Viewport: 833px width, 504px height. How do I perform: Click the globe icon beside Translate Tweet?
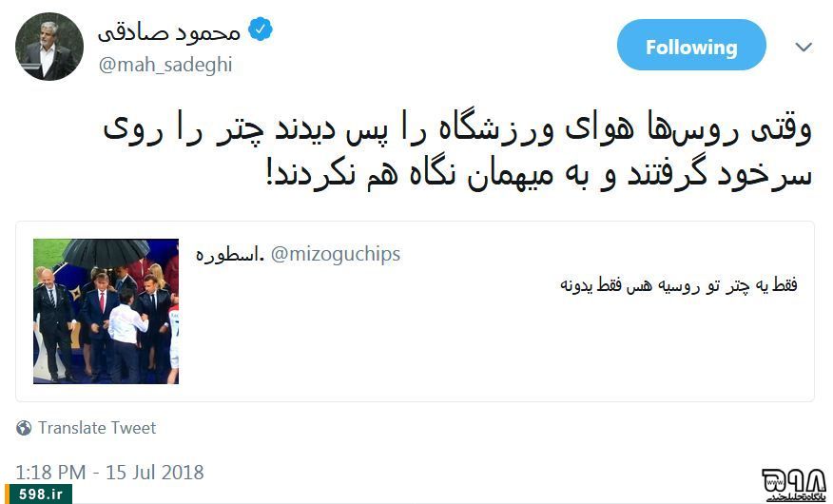tap(24, 428)
